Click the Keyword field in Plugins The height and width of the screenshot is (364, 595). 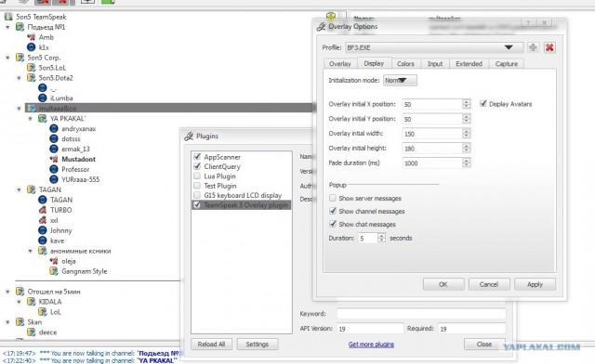(x=421, y=314)
